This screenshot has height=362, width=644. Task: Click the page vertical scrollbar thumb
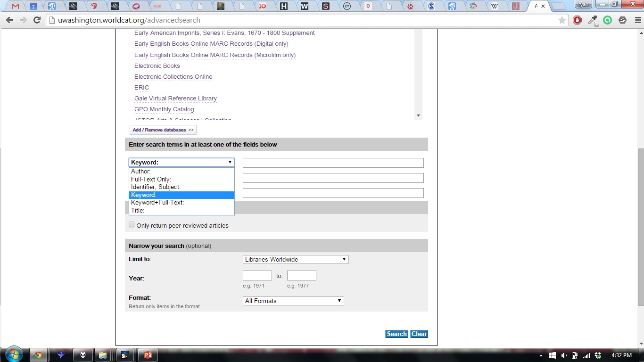point(640,228)
